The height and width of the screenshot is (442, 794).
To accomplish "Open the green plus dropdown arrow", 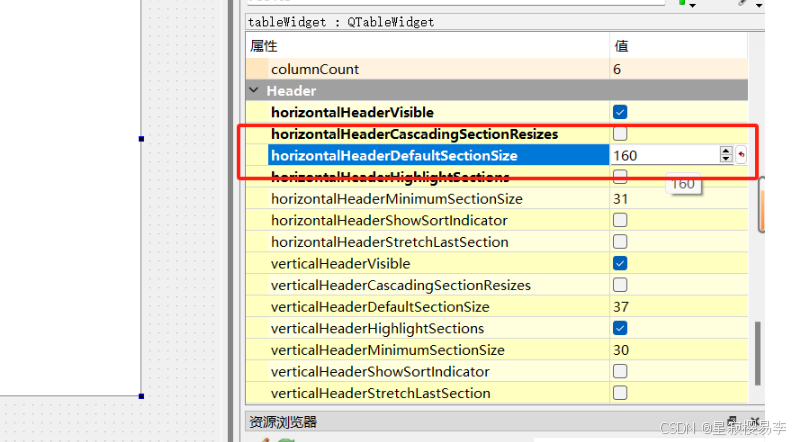I will tap(692, 5).
